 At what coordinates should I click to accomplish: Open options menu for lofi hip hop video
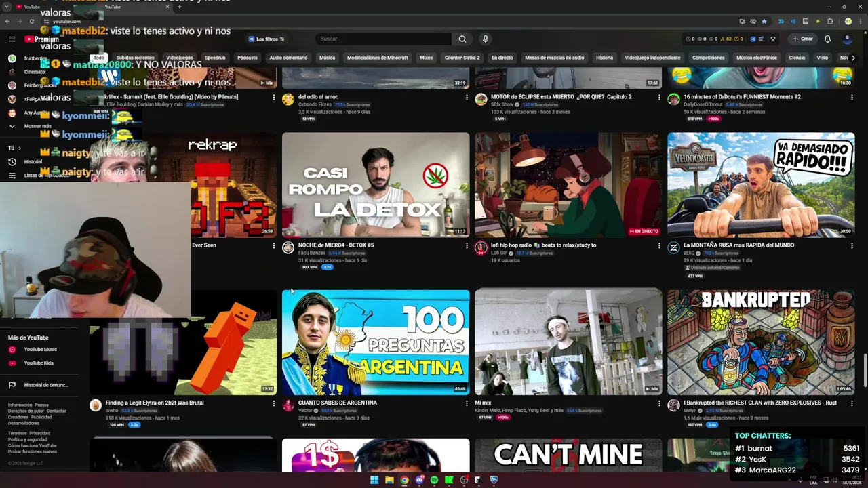coord(659,245)
